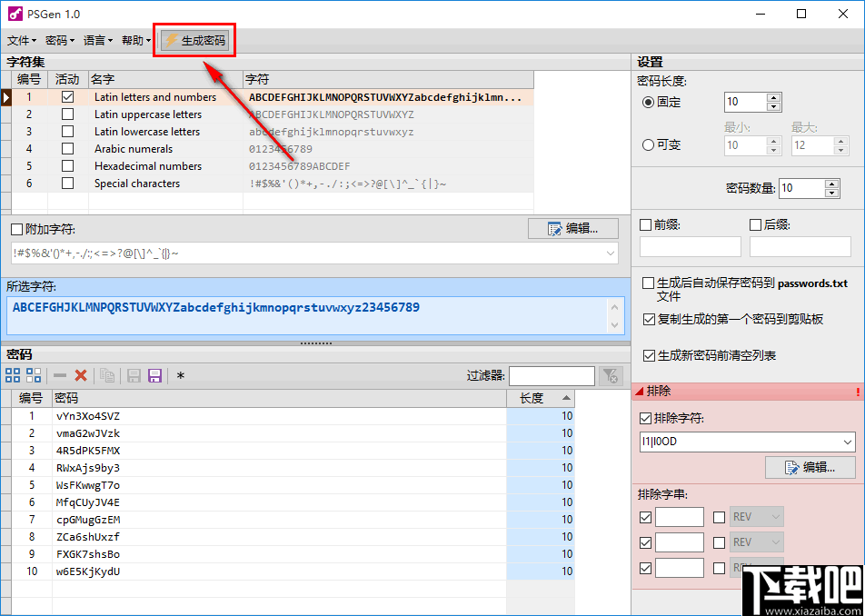Open the second REV dropdown
865x616 pixels.
click(776, 542)
